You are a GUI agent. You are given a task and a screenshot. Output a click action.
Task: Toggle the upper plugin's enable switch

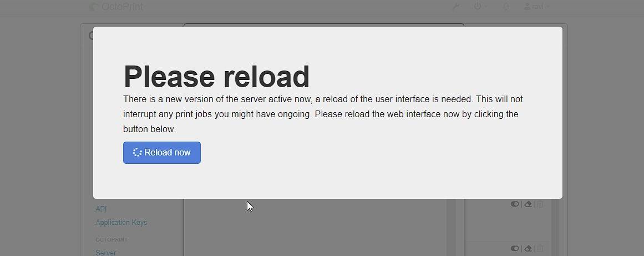tap(515, 204)
